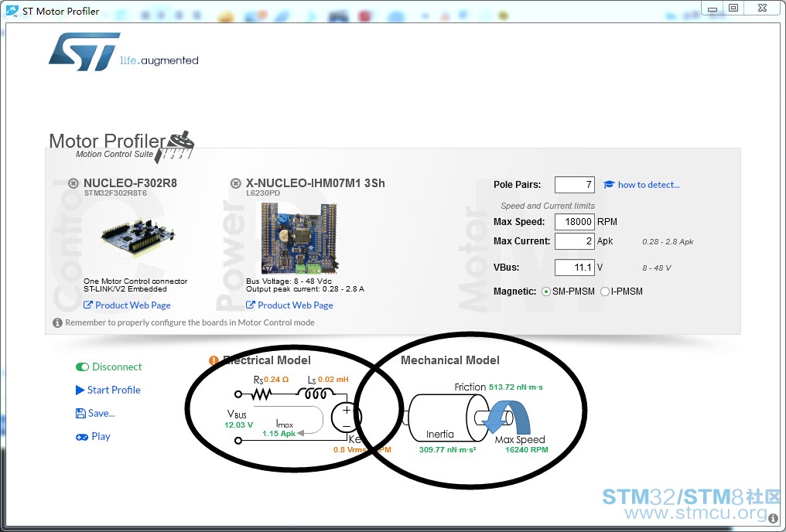Select the I-PMSM magnetic option
786x532 pixels.
pyautogui.click(x=605, y=292)
